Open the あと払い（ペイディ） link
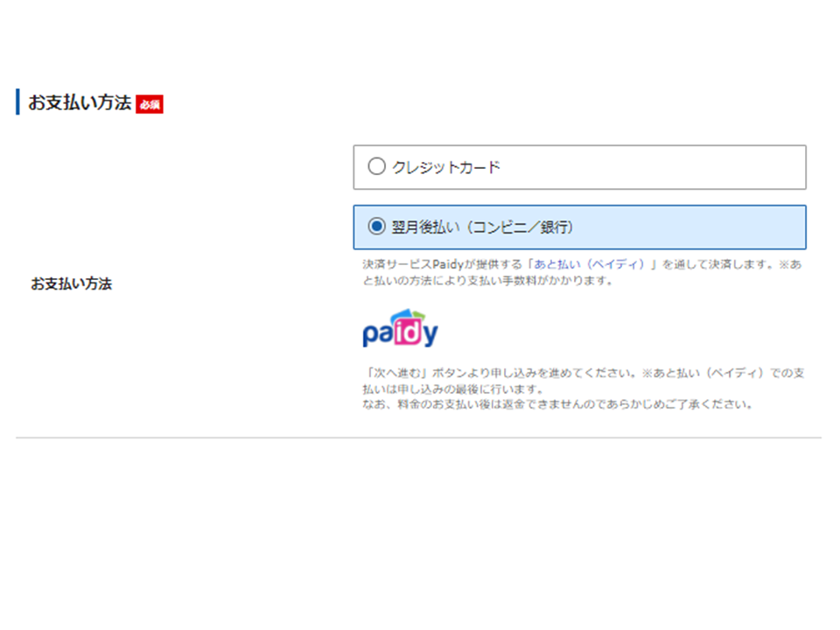Viewport: 840px width, 630px height. click(589, 264)
